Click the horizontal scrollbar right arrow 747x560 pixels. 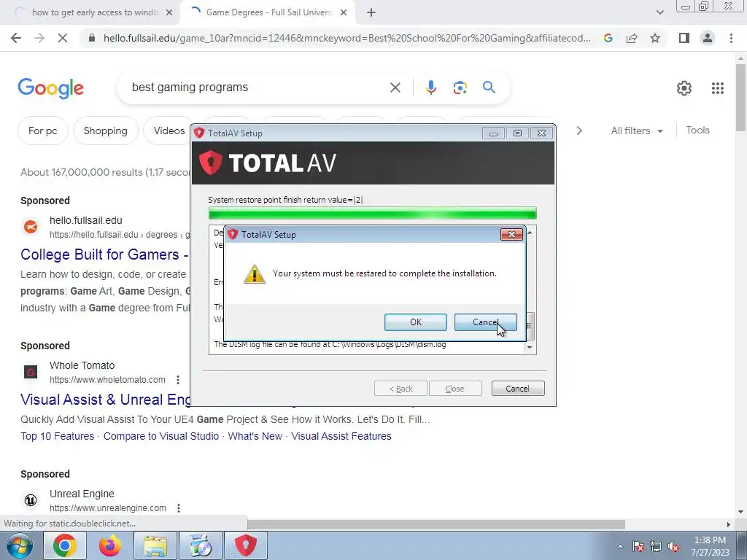pyautogui.click(x=728, y=524)
